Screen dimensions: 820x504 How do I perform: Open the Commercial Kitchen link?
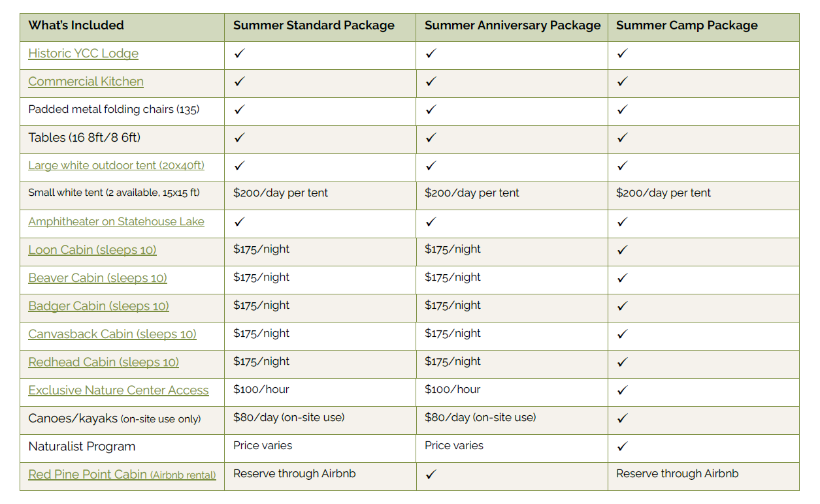click(x=86, y=82)
